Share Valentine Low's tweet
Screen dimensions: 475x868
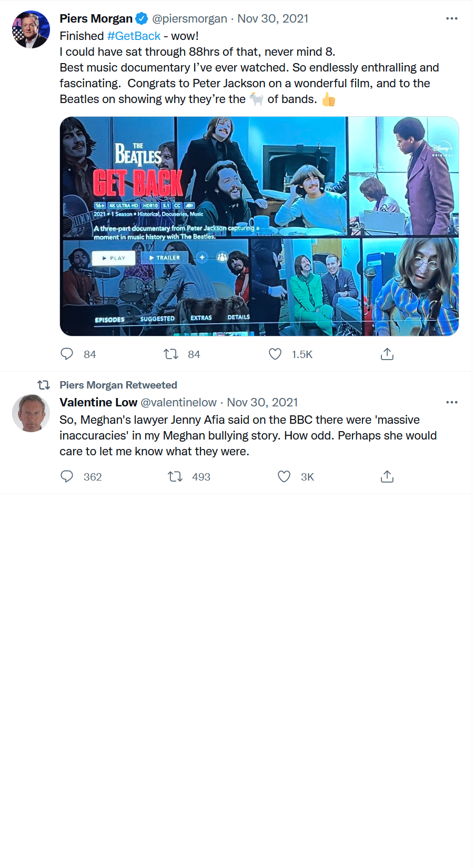click(387, 476)
